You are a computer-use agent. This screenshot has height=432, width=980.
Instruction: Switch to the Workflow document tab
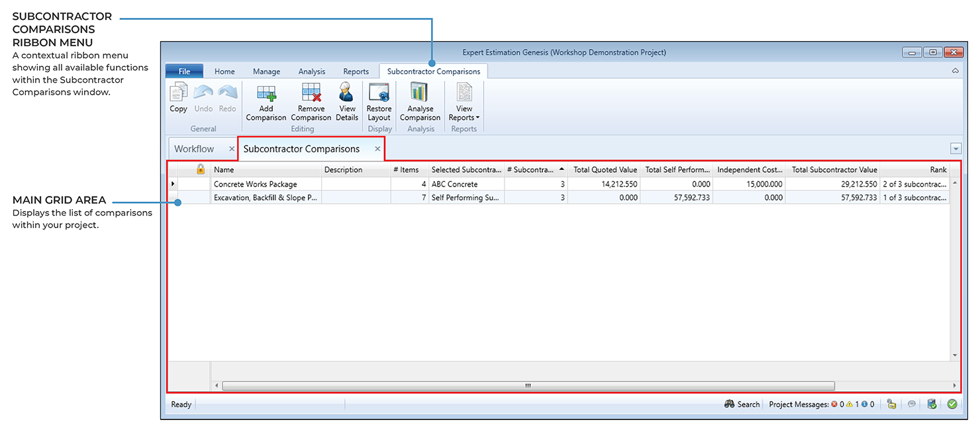tap(194, 149)
